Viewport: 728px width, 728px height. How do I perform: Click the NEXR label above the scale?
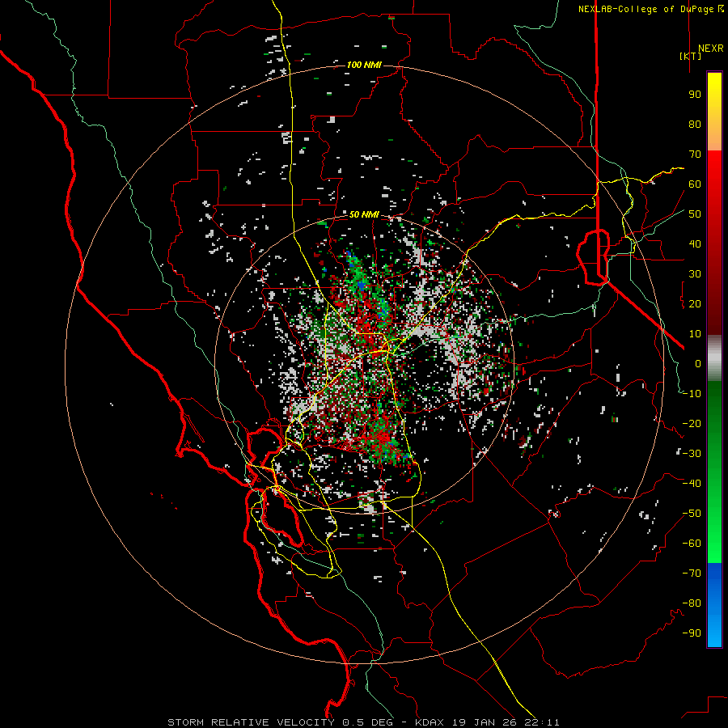click(x=710, y=49)
